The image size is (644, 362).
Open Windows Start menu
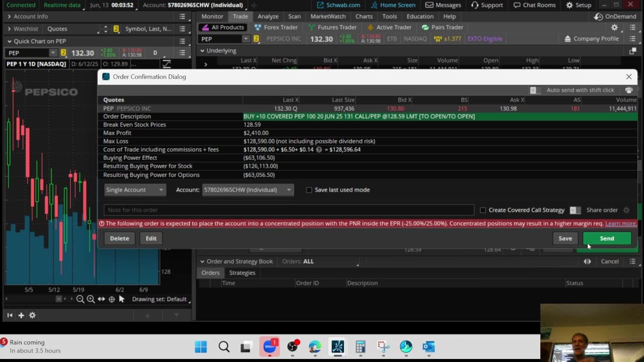(200, 347)
